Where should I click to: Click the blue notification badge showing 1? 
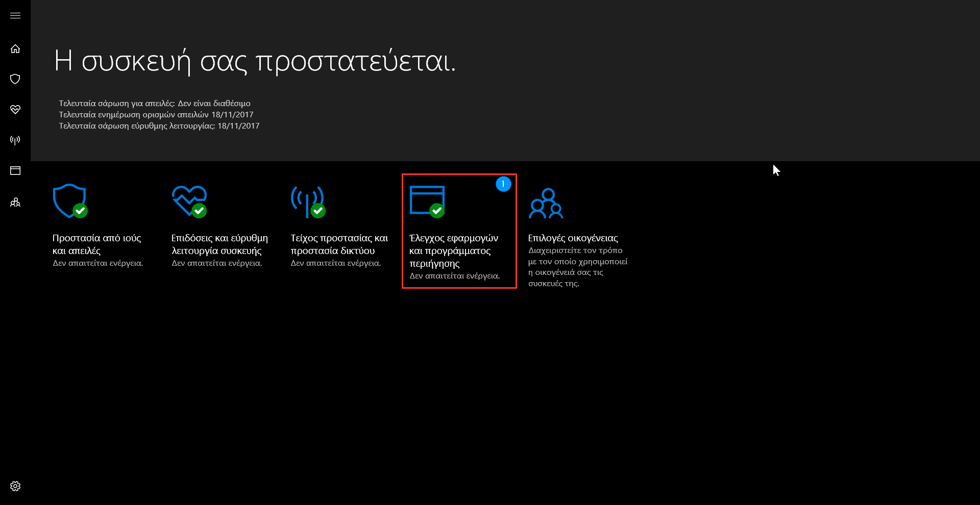pyautogui.click(x=503, y=184)
